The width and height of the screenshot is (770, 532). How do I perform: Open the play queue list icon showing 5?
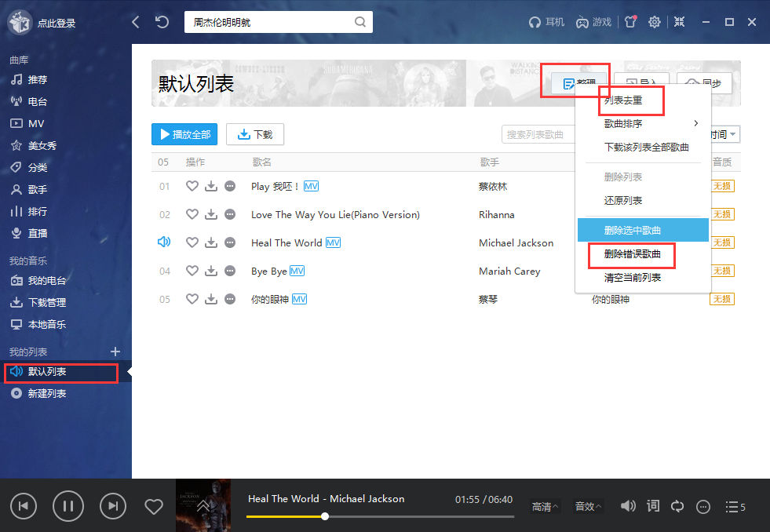click(x=735, y=507)
